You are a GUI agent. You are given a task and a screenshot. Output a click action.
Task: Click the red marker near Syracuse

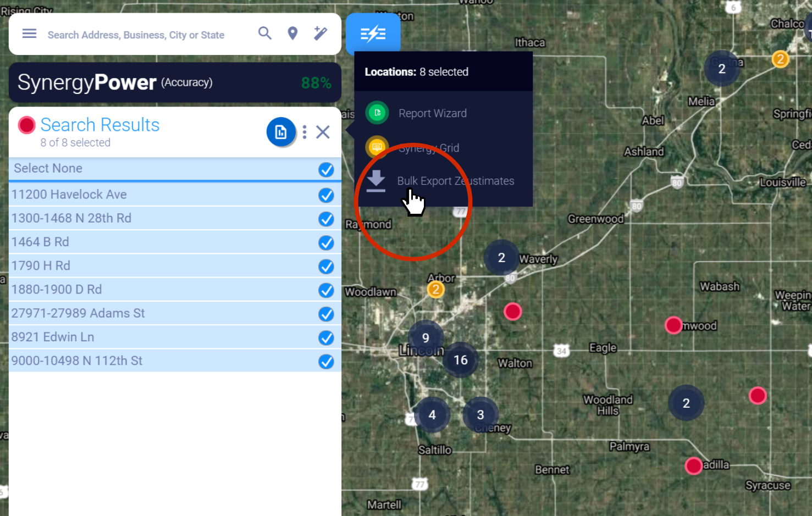694,466
